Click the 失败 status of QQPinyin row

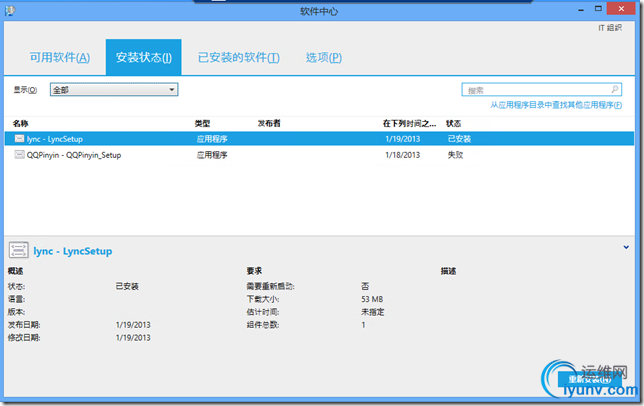point(455,155)
